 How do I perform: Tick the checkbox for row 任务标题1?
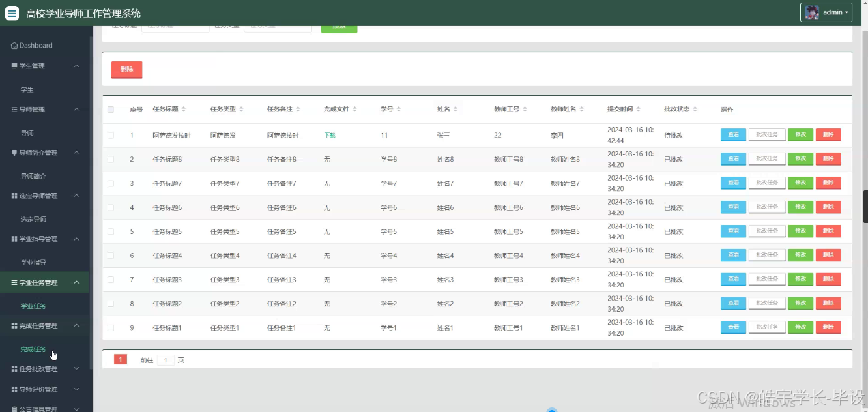(111, 328)
